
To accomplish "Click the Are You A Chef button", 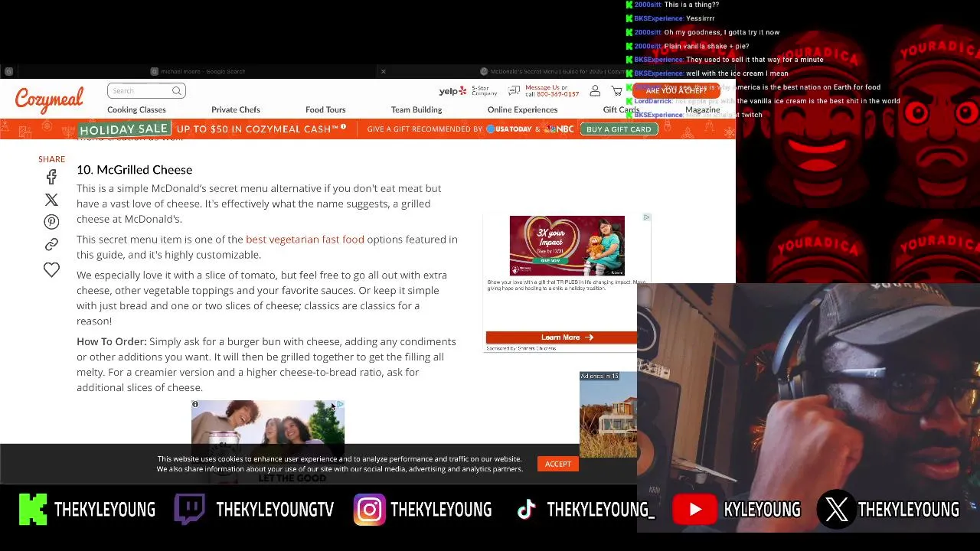I will (x=676, y=90).
